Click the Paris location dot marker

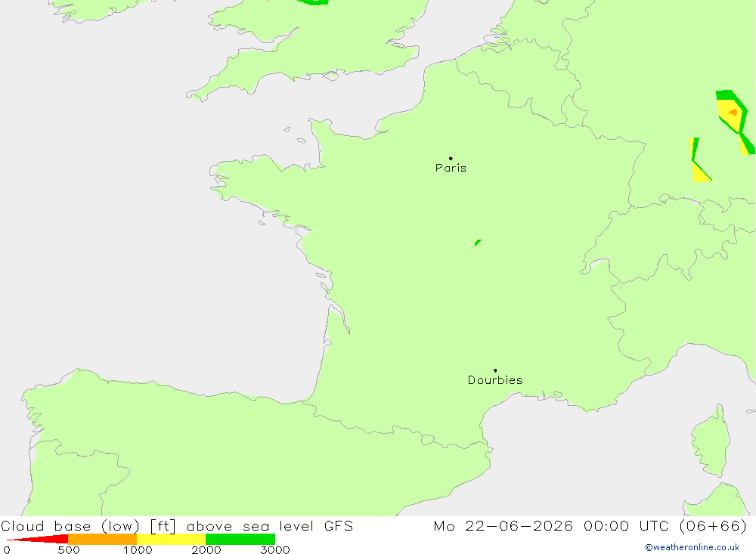pos(451,158)
